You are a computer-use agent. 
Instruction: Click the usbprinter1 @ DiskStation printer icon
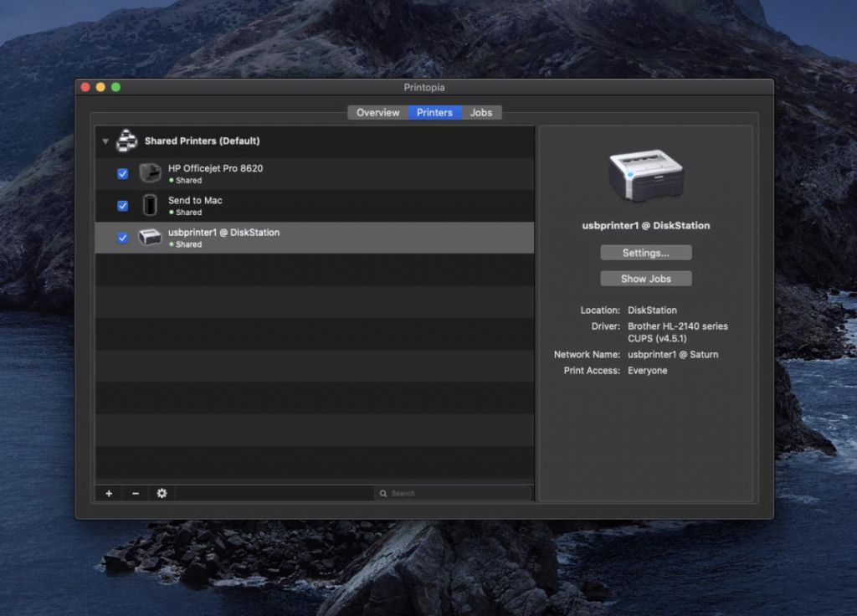pyautogui.click(x=151, y=236)
